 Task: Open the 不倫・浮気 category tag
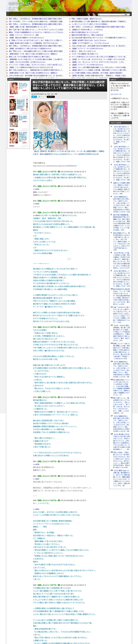(50, 94)
